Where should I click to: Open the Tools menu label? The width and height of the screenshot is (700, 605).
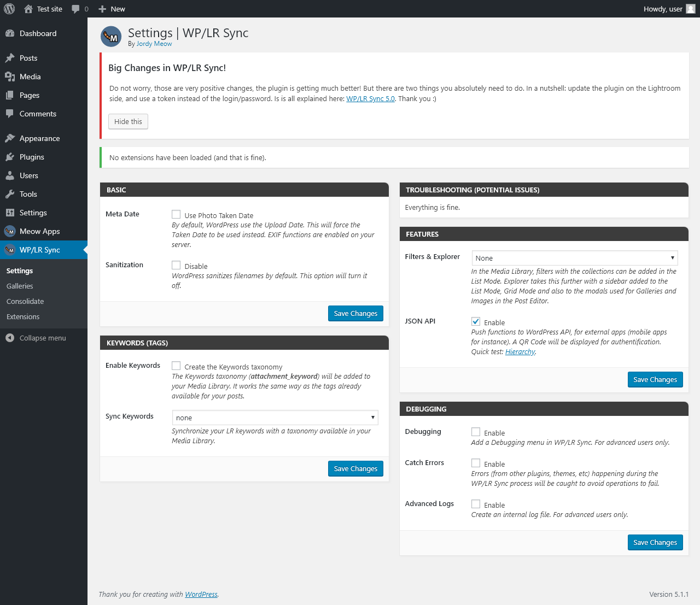pos(28,194)
